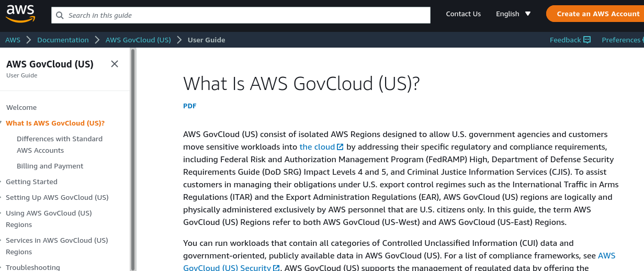
Task: Click the Feedback speech bubble icon
Action: pos(587,40)
